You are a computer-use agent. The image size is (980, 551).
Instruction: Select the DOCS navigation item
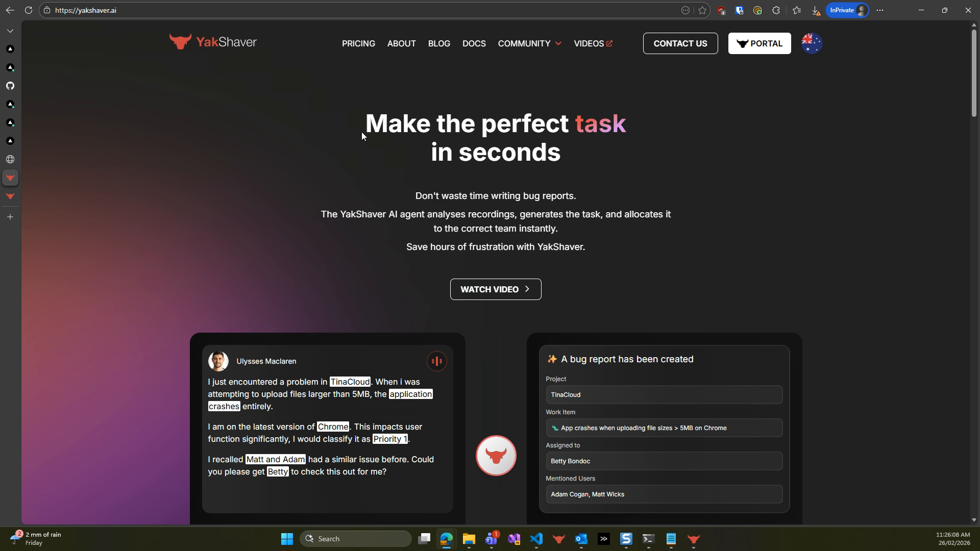(474, 43)
